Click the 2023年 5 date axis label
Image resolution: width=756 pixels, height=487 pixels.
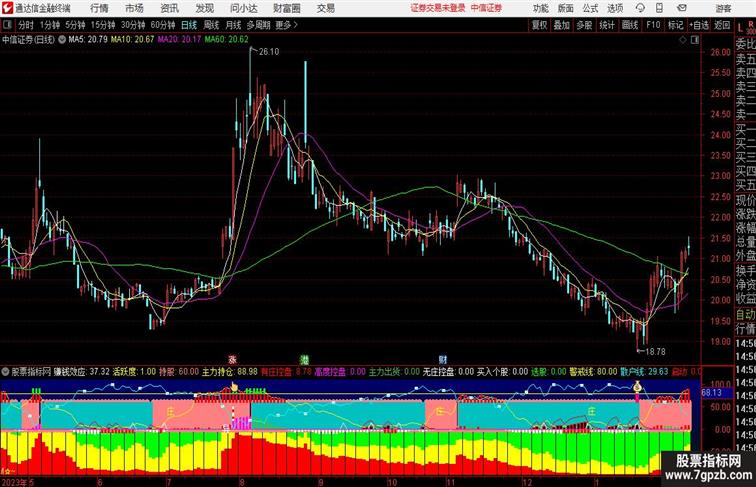[18, 482]
